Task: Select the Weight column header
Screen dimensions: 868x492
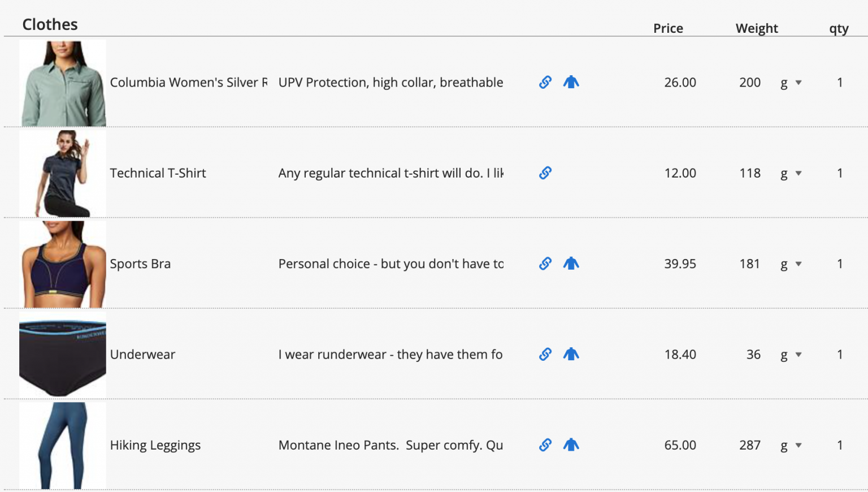Action: (x=757, y=28)
